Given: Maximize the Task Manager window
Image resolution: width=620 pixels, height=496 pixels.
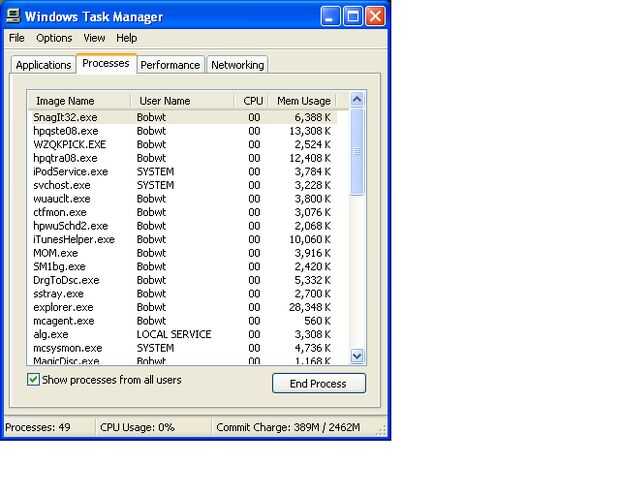Looking at the screenshot, I should pyautogui.click(x=353, y=17).
